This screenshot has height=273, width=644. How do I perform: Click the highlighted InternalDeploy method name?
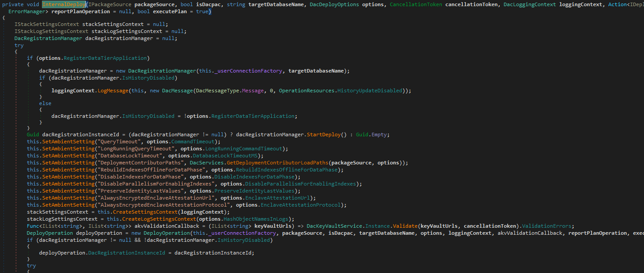click(64, 4)
